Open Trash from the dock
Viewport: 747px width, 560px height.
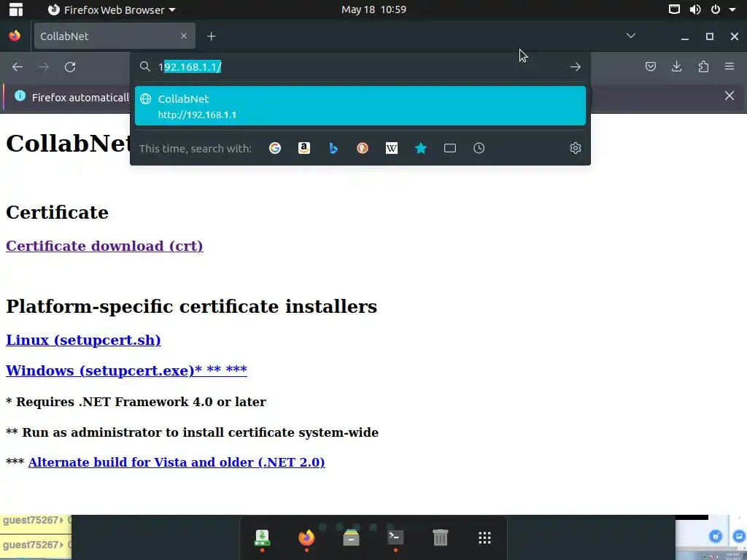(x=440, y=538)
